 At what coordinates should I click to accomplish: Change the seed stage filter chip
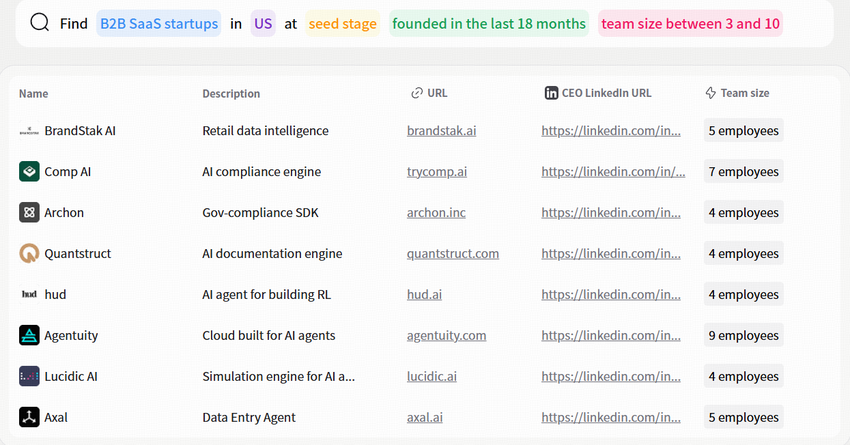tap(343, 24)
